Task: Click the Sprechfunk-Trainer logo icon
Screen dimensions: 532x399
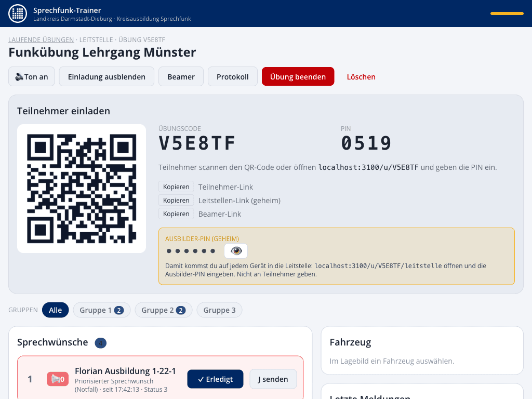Action: 17,14
